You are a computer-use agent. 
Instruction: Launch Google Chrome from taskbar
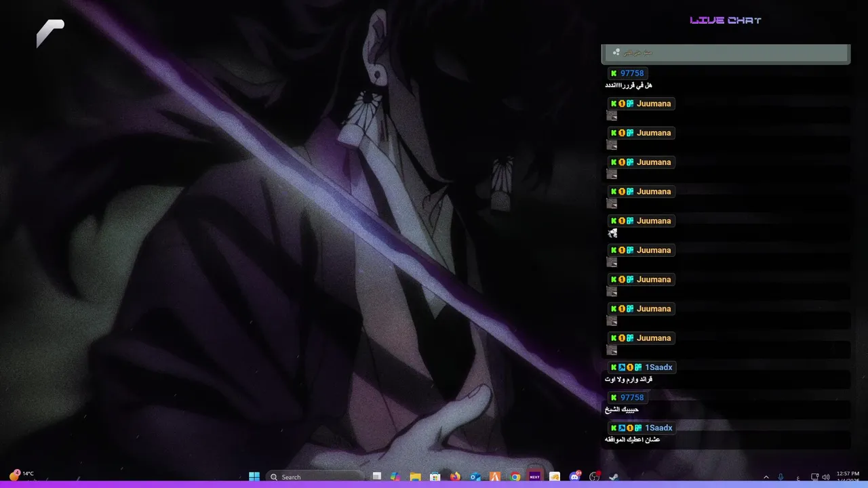(515, 476)
